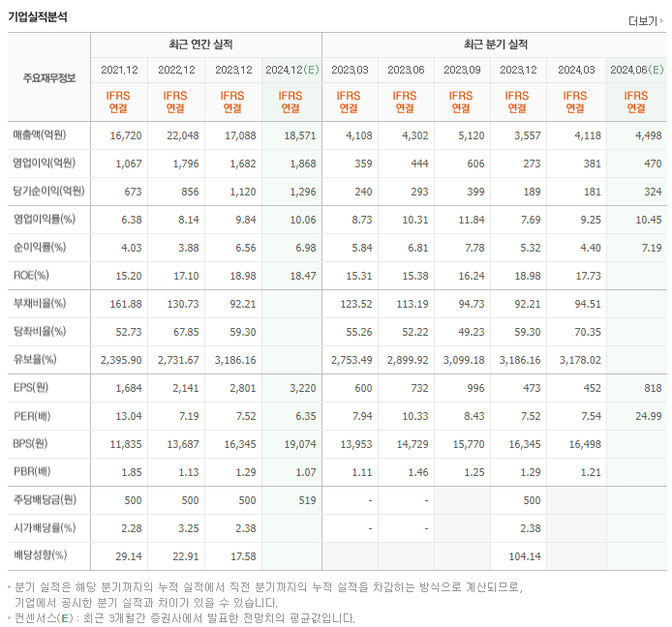Click the 22,048 sales value

click(x=183, y=135)
